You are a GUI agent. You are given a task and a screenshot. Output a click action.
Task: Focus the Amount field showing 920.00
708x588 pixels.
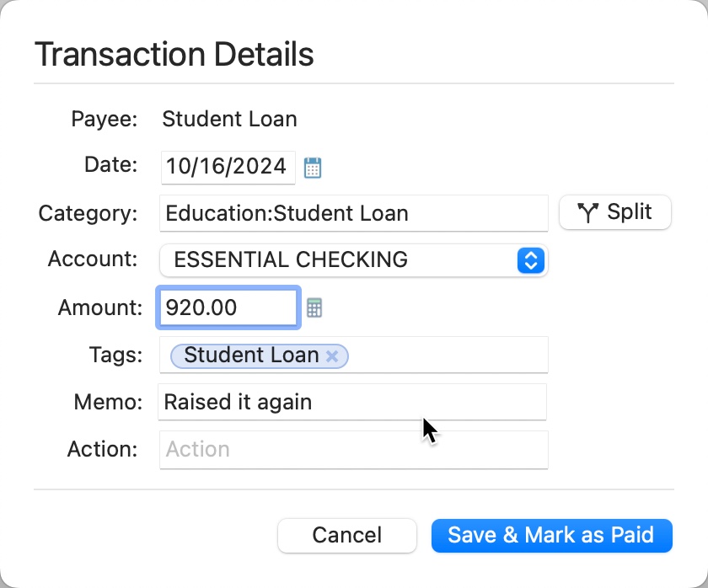tap(228, 308)
